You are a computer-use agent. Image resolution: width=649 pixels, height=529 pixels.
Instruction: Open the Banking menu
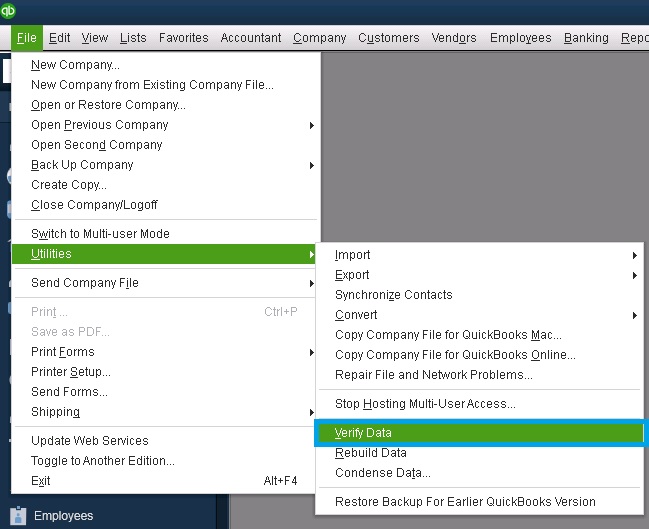[x=586, y=38]
